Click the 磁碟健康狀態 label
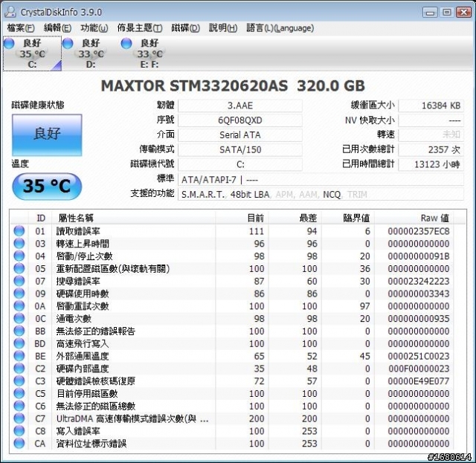Image resolution: width=476 pixels, height=463 pixels. tap(38, 105)
